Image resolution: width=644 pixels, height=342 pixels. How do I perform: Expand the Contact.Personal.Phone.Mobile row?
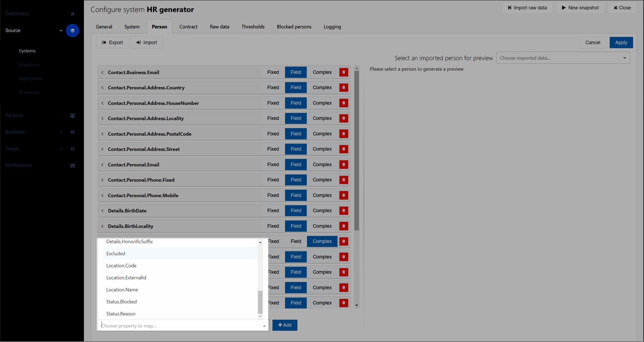(102, 195)
